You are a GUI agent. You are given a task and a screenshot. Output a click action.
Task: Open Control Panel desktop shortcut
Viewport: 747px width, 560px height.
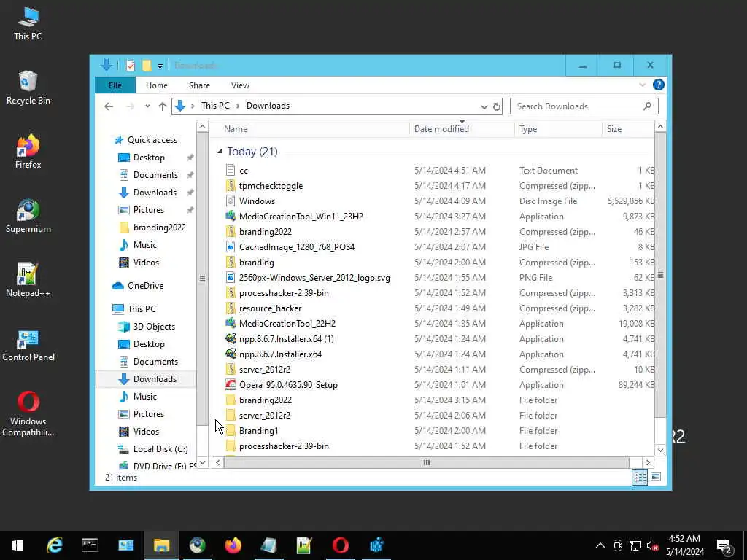pos(28,345)
